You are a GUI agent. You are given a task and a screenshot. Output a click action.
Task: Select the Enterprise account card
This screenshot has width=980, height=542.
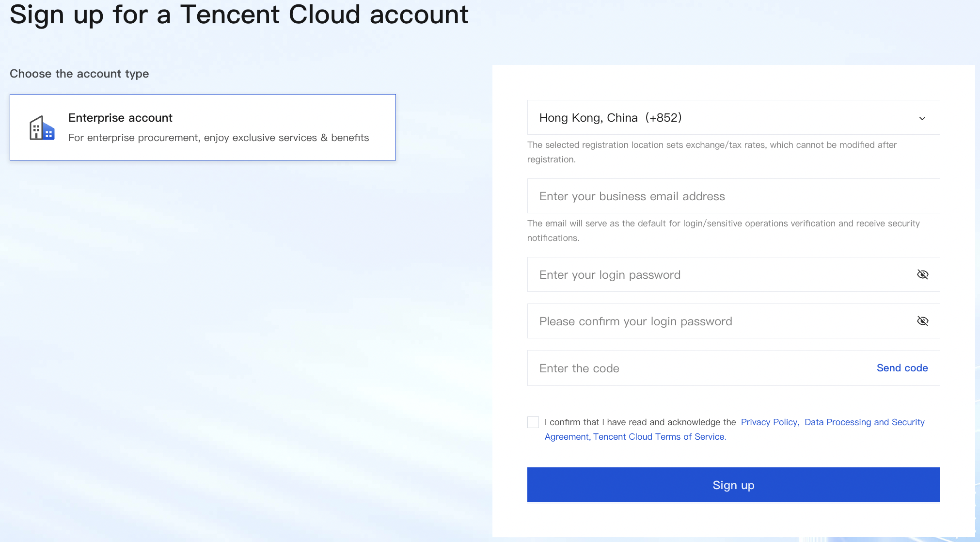203,127
